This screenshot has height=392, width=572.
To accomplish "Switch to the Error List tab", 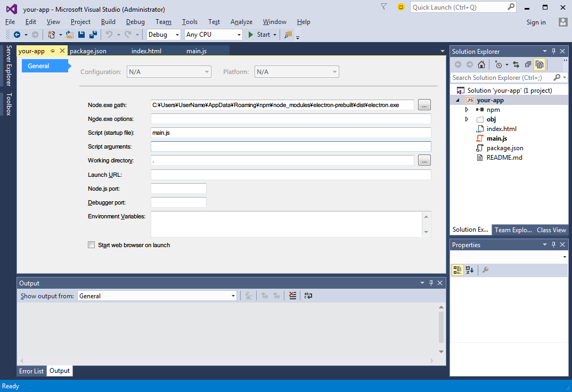I will pos(31,371).
